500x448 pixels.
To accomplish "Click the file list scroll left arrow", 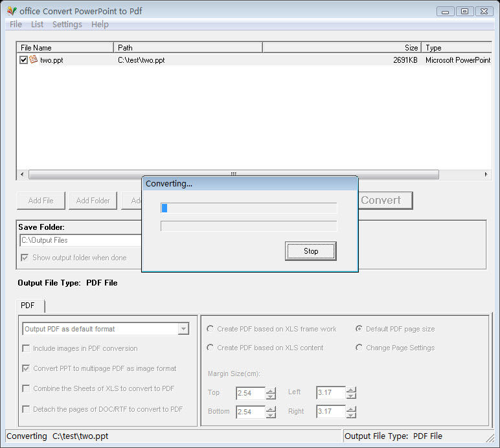I will [22, 174].
